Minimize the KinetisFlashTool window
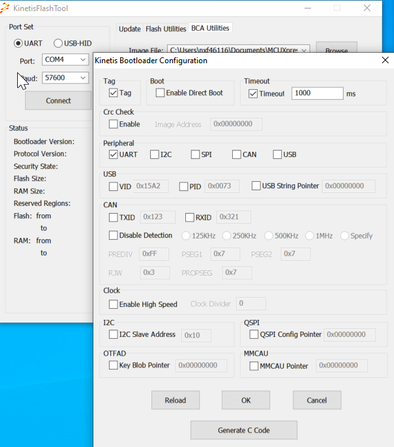 click(x=308, y=8)
